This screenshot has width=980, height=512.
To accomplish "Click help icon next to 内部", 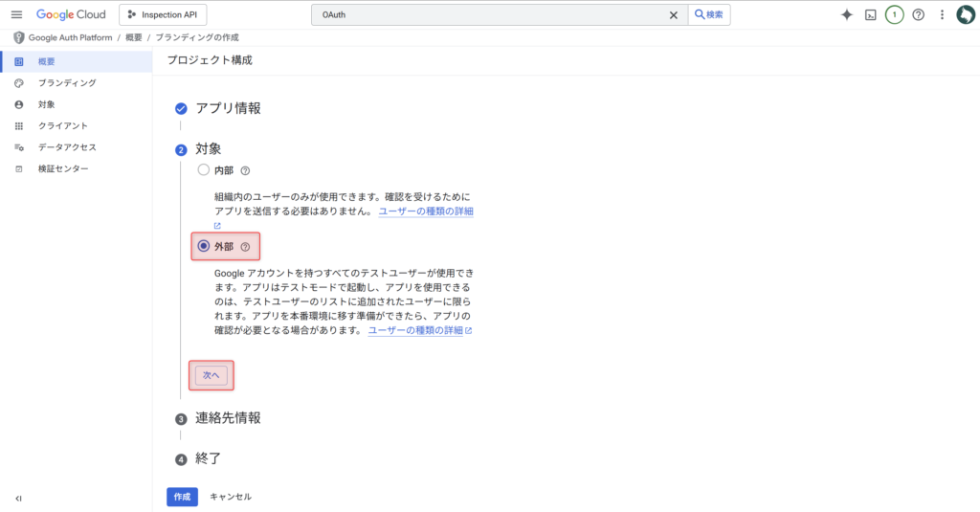I will click(x=245, y=170).
